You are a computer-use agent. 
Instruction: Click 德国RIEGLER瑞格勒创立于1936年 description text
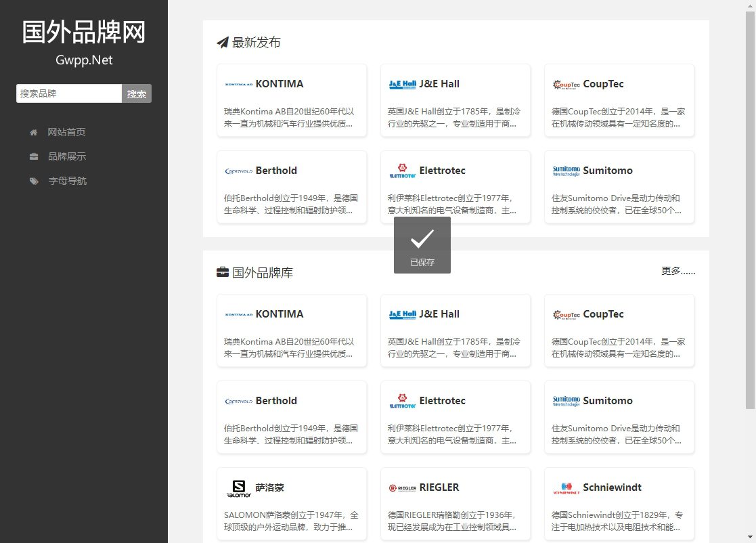[x=451, y=521]
